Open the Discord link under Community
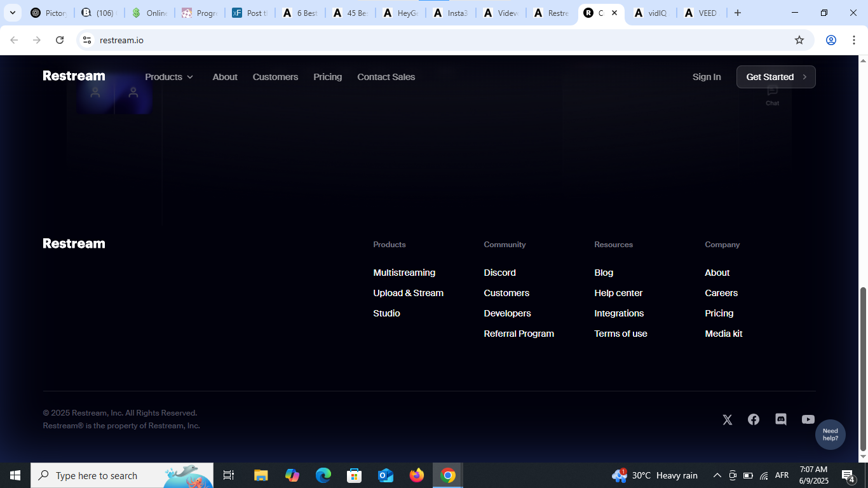Viewport: 868px width, 488px height. (499, 273)
